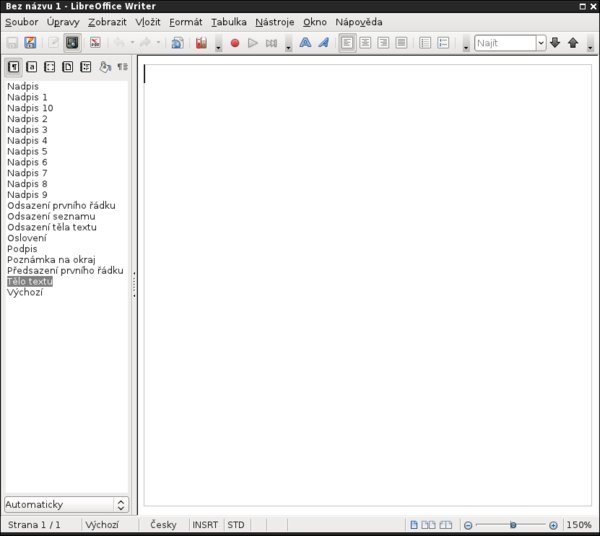
Task: Select the Výchozí style in the list
Action: [25, 292]
